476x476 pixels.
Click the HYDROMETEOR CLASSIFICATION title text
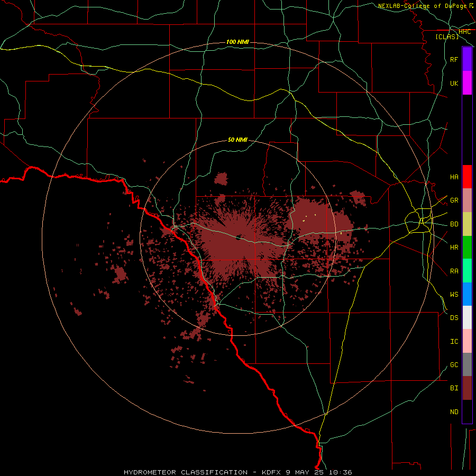tap(186, 472)
